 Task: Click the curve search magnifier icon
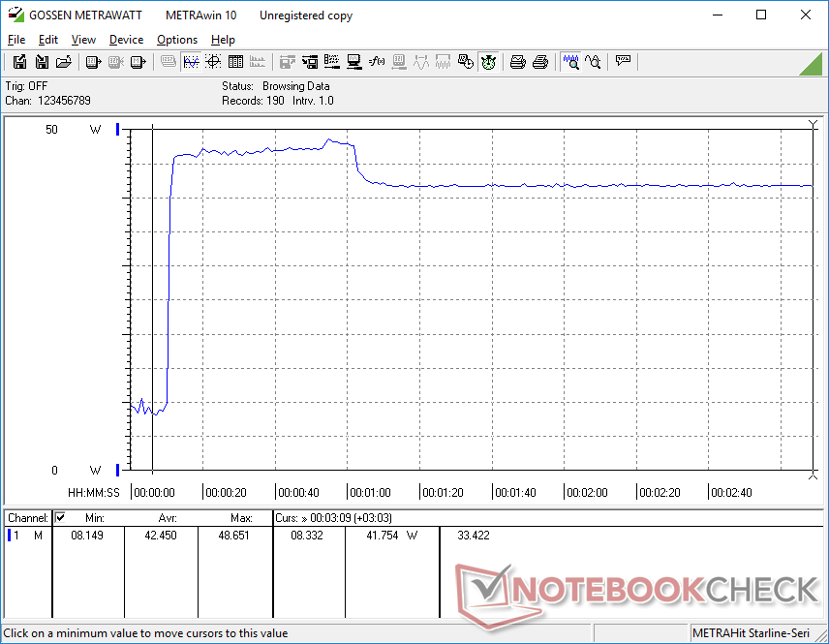[x=594, y=62]
